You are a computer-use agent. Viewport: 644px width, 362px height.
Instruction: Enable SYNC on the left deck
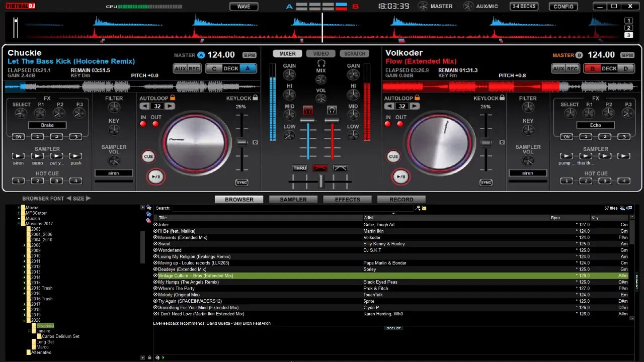click(x=242, y=183)
